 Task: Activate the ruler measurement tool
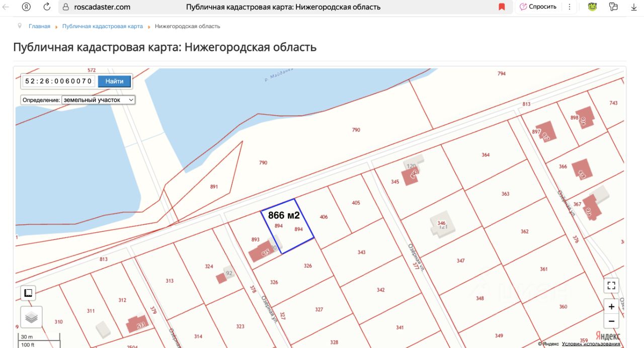[28, 293]
